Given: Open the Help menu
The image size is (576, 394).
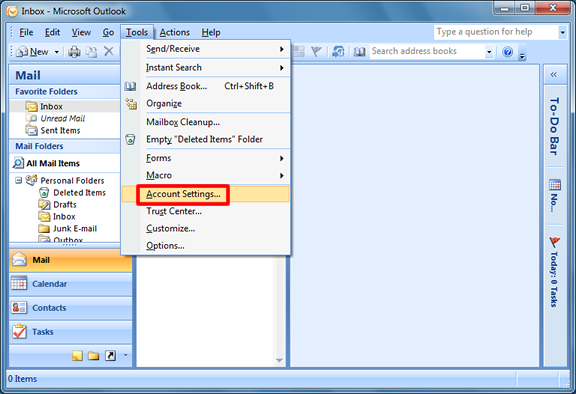Looking at the screenshot, I should point(211,32).
